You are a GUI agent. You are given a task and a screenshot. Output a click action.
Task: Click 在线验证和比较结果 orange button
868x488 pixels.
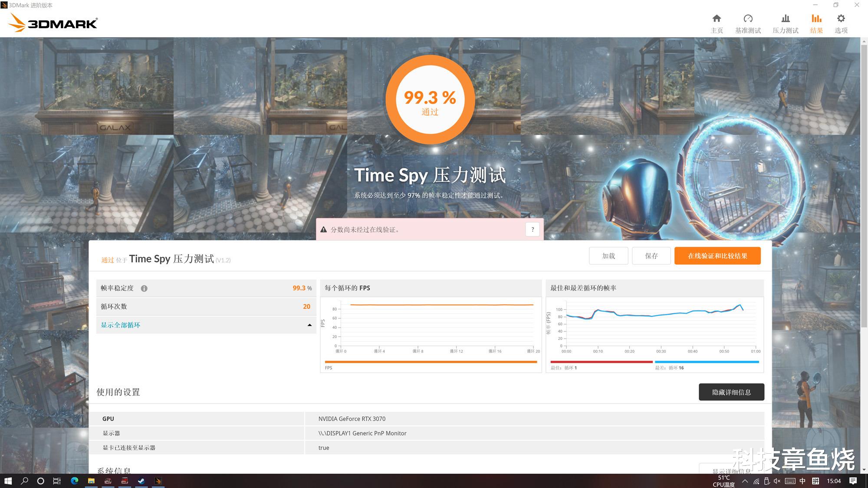[x=717, y=256]
